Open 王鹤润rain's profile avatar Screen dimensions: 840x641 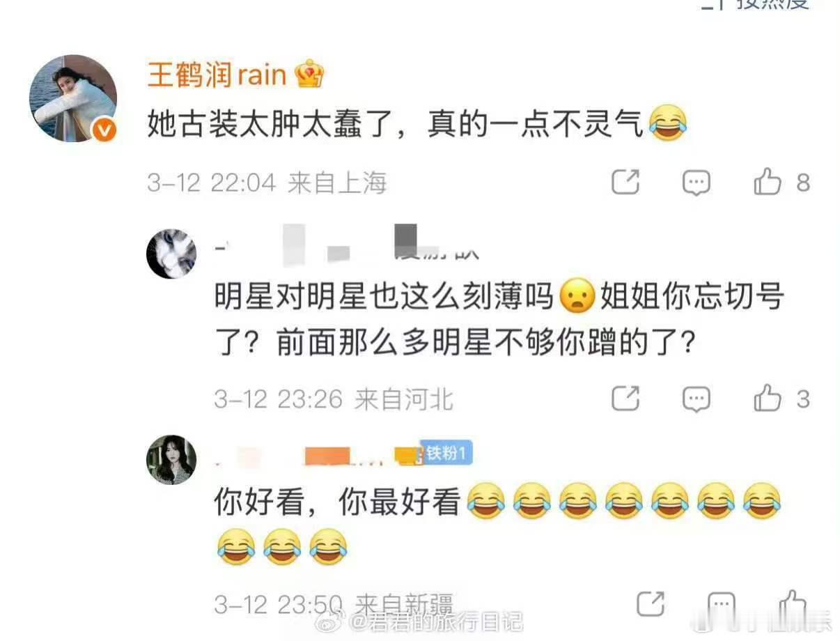click(73, 98)
